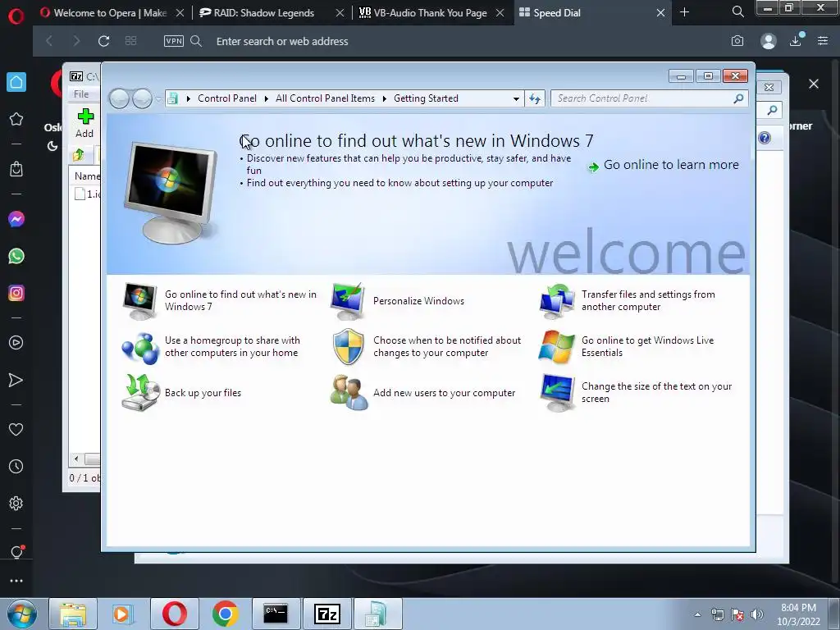The image size is (840, 630).
Task: Open Opera Easy Setup sliders icon
Action: click(823, 41)
